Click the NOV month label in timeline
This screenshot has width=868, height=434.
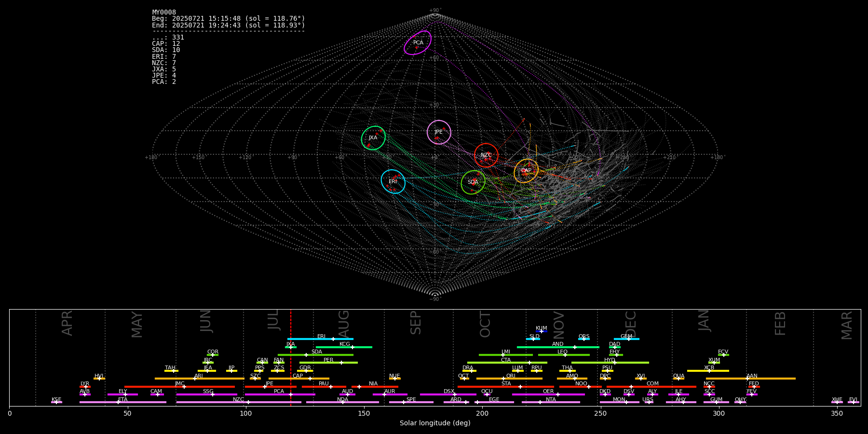(559, 325)
